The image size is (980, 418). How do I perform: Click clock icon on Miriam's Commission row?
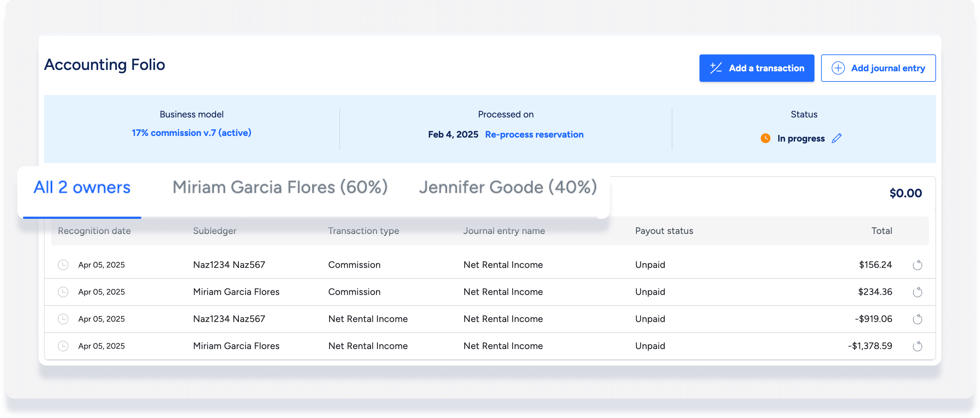tap(63, 292)
